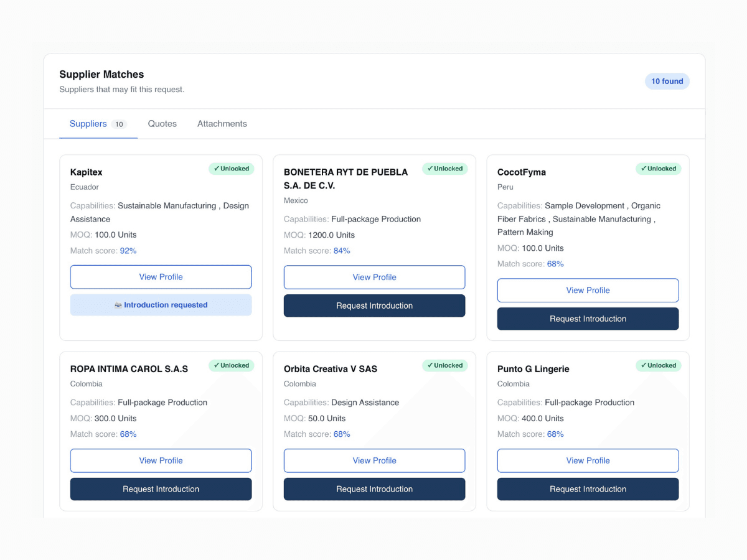Screen dimensions: 747x560
Task: Click MOQ 400.0 Units value
Action: click(x=543, y=419)
